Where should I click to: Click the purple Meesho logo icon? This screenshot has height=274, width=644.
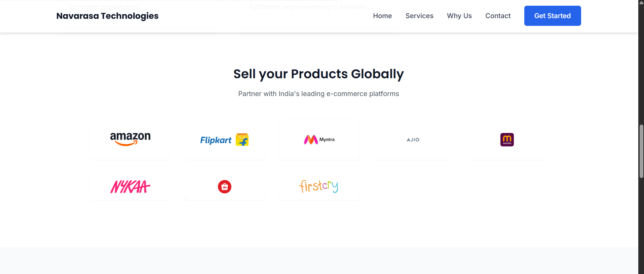click(507, 140)
